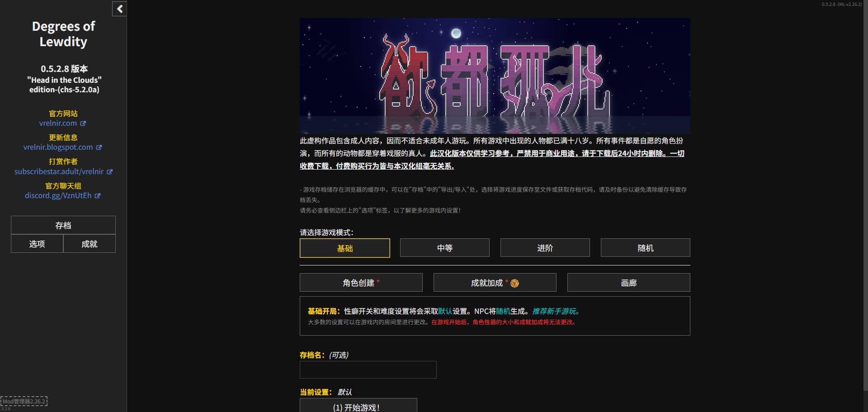Expand the 成就加成 section
Screen dimensions: 868x412
tap(487, 283)
